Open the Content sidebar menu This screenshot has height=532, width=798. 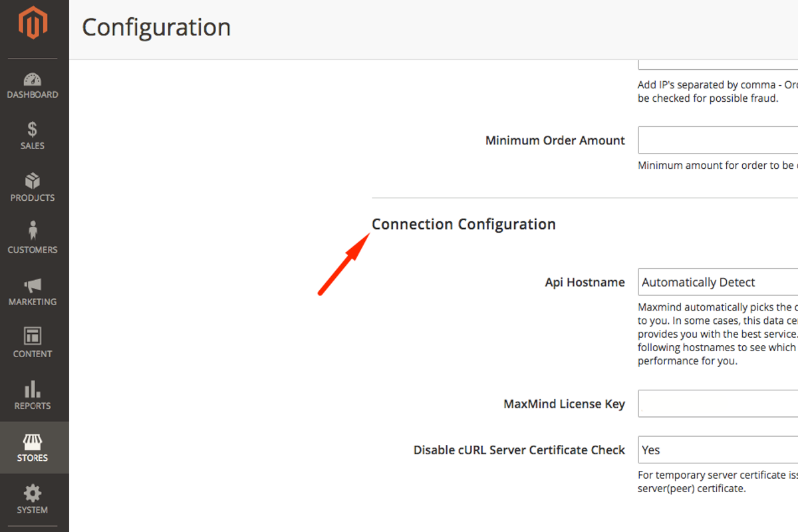pyautogui.click(x=33, y=343)
